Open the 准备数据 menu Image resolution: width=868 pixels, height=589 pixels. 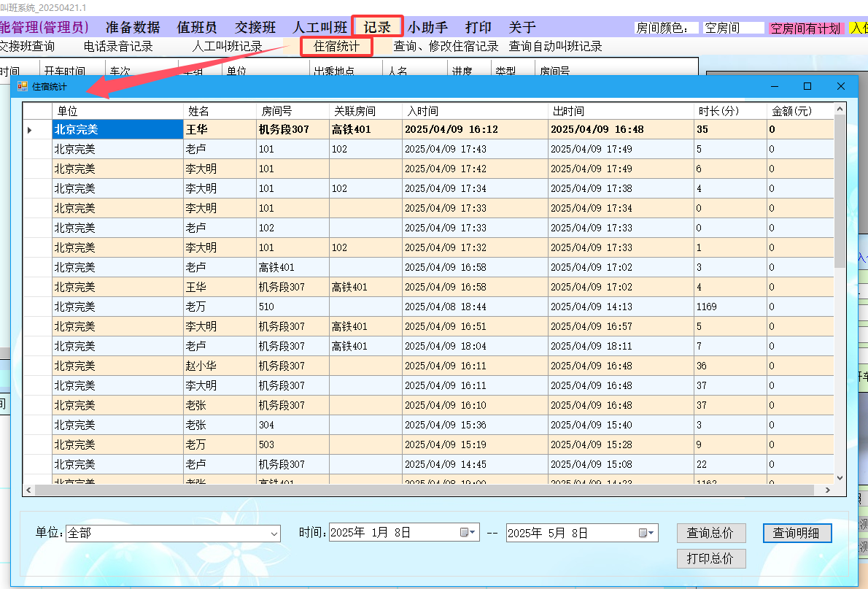pos(133,27)
